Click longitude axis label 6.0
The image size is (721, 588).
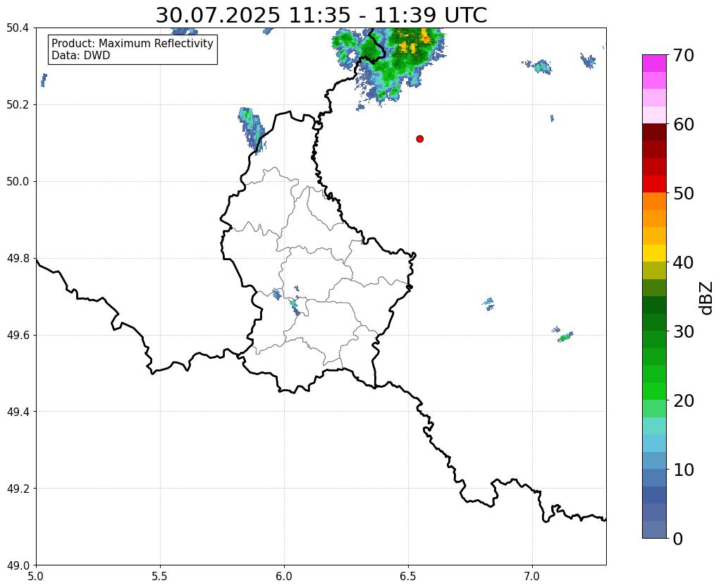click(x=284, y=577)
